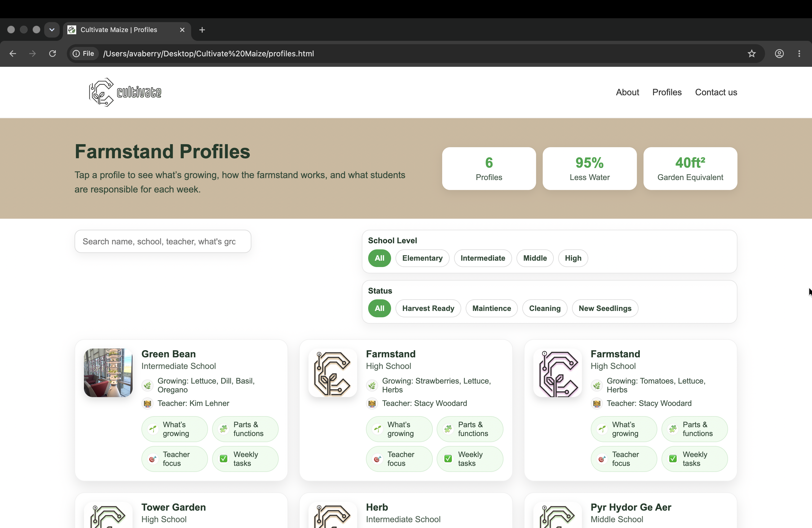Image resolution: width=812 pixels, height=528 pixels.
Task: Click Tower Garden profile title
Action: (174, 507)
